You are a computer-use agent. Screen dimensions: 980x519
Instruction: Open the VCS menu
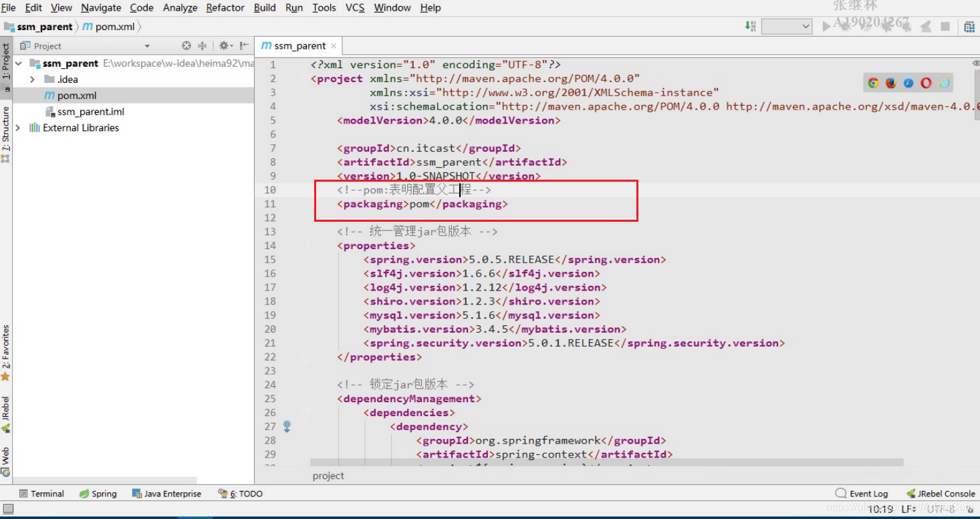355,7
